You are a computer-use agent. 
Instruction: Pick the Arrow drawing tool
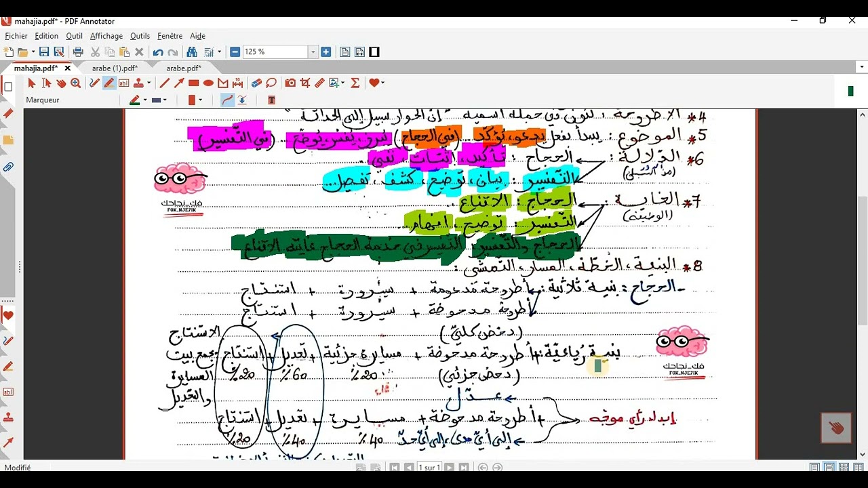pos(179,83)
